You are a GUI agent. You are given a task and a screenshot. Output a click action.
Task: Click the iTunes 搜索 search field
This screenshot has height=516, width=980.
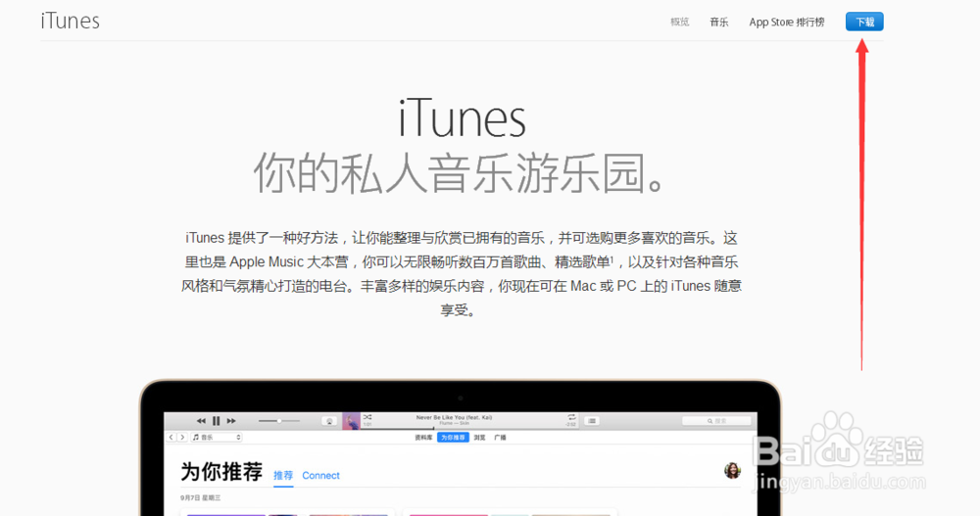(x=716, y=421)
